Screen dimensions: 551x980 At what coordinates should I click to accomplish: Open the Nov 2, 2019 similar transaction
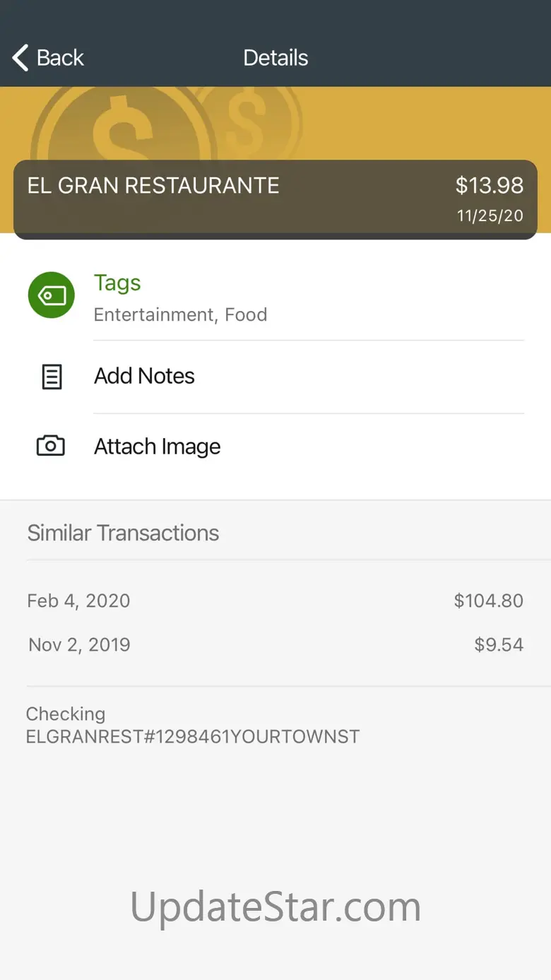pos(79,644)
